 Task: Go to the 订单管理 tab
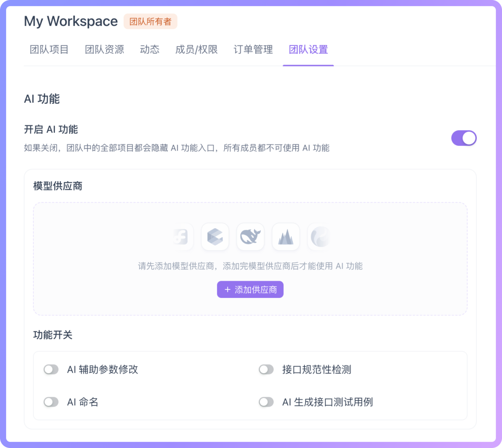(x=252, y=50)
